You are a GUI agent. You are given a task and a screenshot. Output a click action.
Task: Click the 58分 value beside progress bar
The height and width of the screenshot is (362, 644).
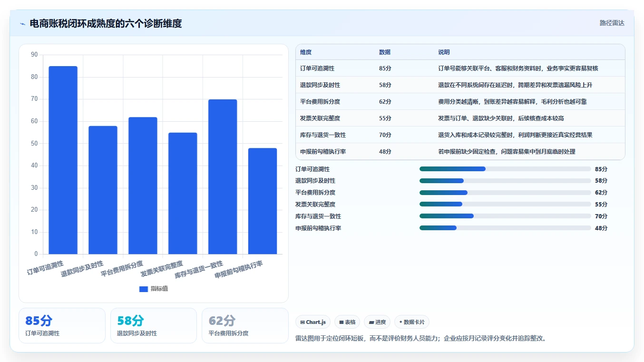click(x=601, y=181)
